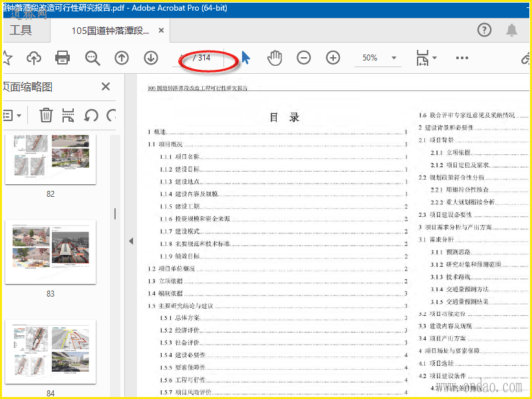Open the find text magnifier
Screen dimensions: 532x399
92,58
